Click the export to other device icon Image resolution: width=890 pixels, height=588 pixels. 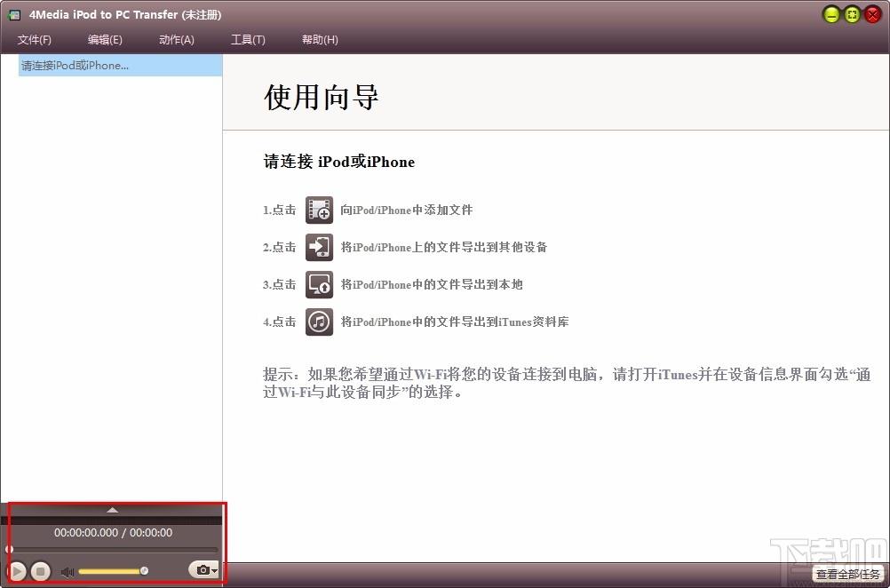(319, 248)
